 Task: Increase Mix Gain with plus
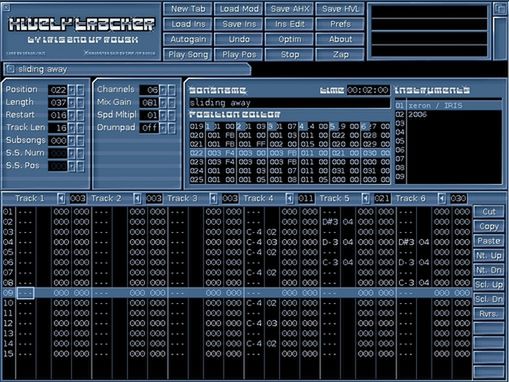pyautogui.click(x=163, y=102)
